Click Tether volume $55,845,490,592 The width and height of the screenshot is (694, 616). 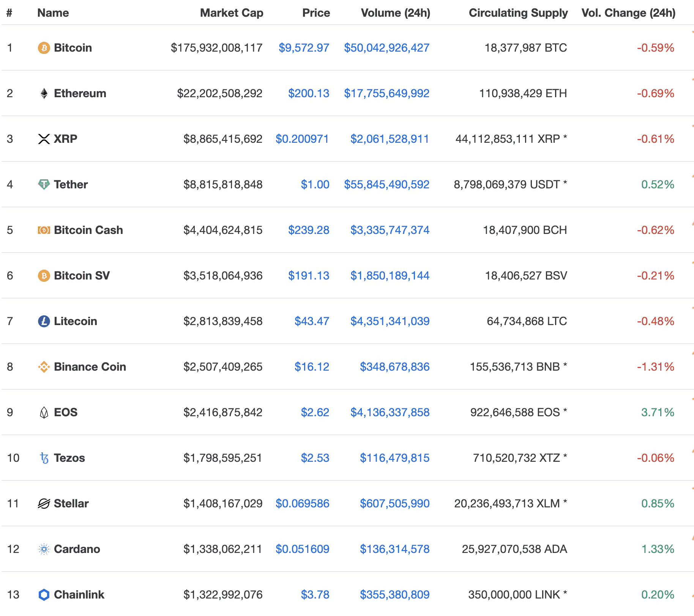click(x=387, y=185)
